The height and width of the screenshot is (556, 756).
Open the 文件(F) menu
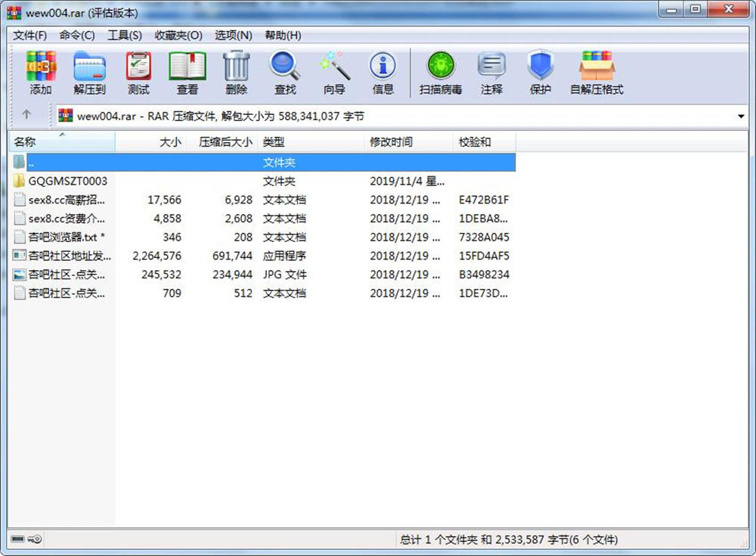pos(30,36)
